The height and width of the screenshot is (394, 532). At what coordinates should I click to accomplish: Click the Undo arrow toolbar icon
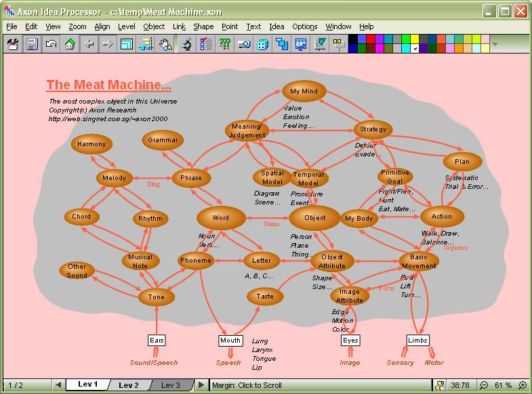point(50,45)
